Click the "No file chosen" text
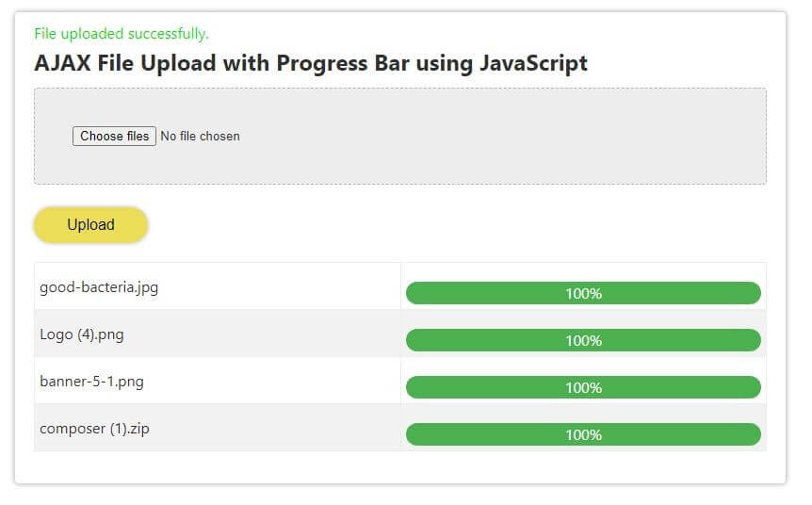Viewport: 812px width, 505px height. (x=200, y=137)
